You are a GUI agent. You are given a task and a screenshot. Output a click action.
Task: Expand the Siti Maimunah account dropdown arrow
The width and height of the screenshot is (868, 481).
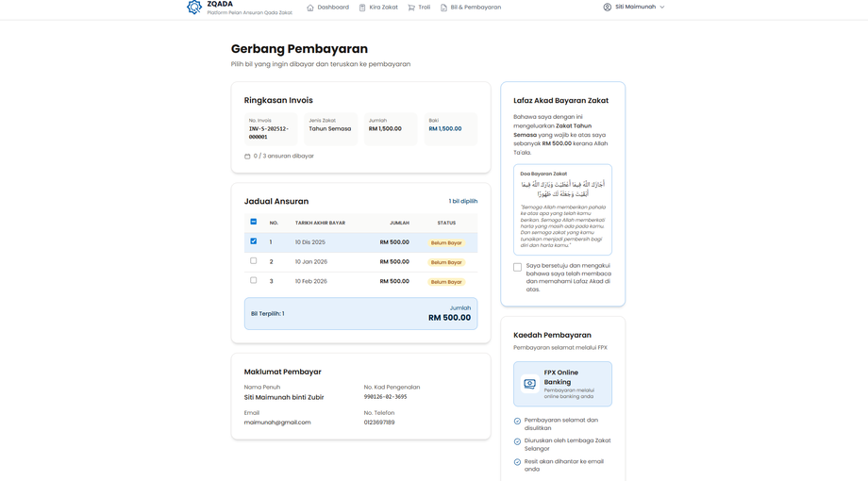[x=662, y=8]
